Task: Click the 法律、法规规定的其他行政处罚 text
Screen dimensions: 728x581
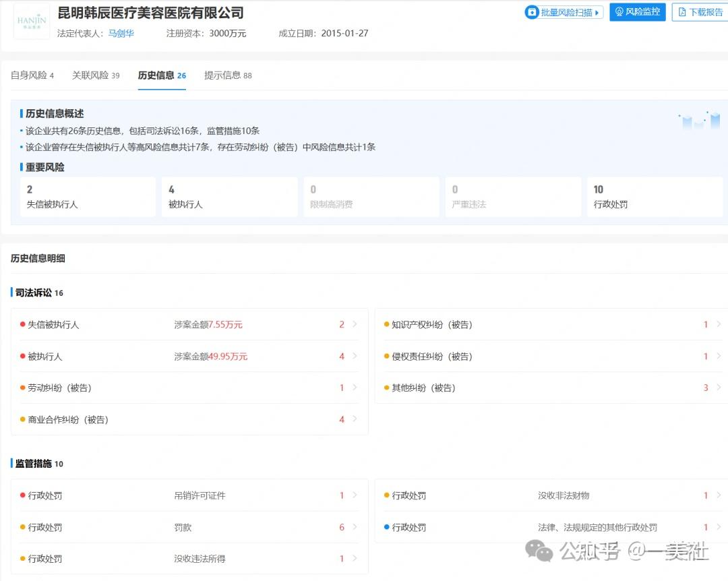Action: [597, 528]
